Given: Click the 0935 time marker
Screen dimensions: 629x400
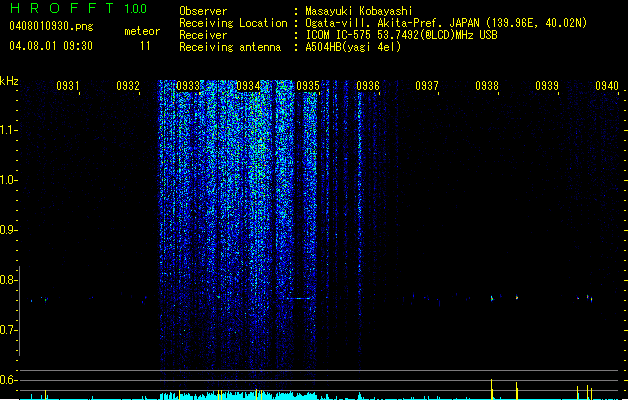Looking at the screenshot, I should pos(308,86).
